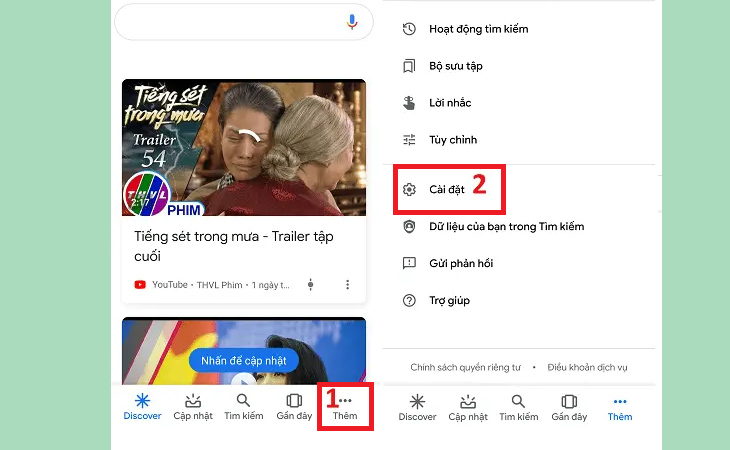
Task: Click the Google search input field
Action: tap(243, 22)
